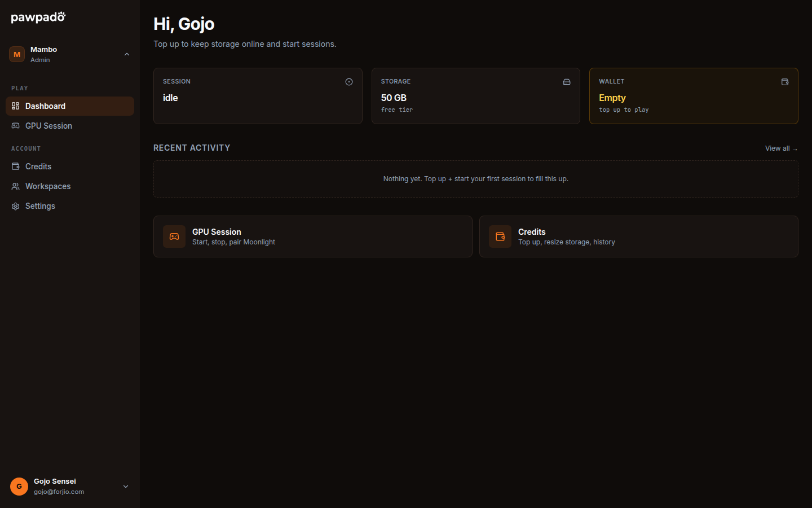
Task: Expand the Mambo workspace switcher chevron
Action: pyautogui.click(x=127, y=54)
